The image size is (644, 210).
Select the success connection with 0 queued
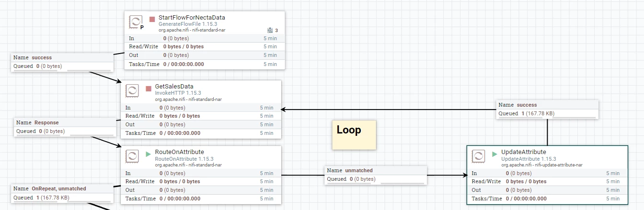pyautogui.click(x=62, y=62)
